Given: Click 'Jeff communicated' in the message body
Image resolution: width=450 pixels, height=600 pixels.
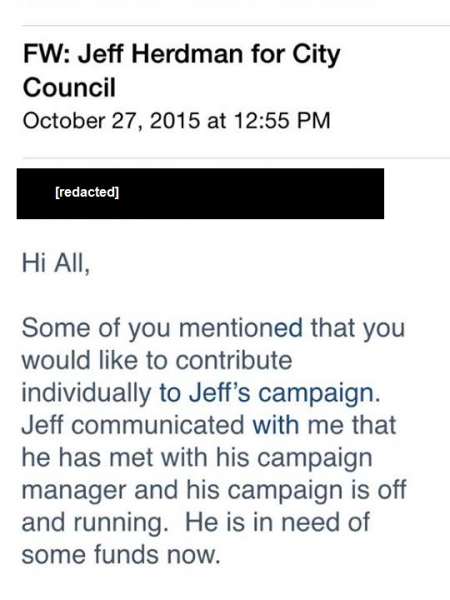Looking at the screenshot, I should point(133,425).
